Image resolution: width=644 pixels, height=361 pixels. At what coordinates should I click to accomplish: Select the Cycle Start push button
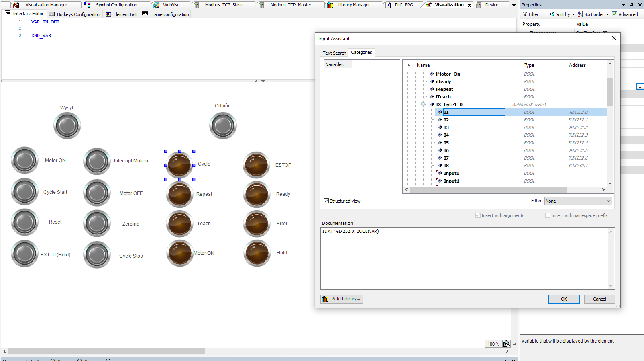pos(25,192)
